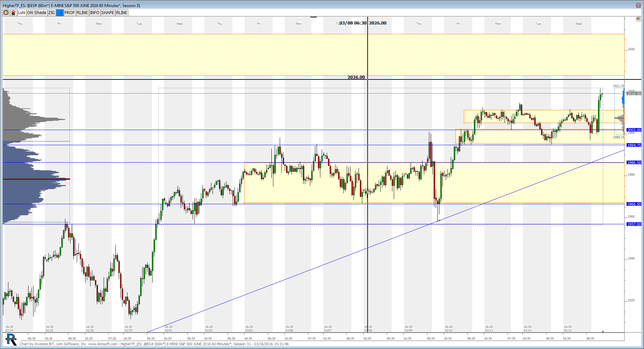Click the second RLINE button after SHAPE
The image size is (644, 349).
[x=121, y=13]
